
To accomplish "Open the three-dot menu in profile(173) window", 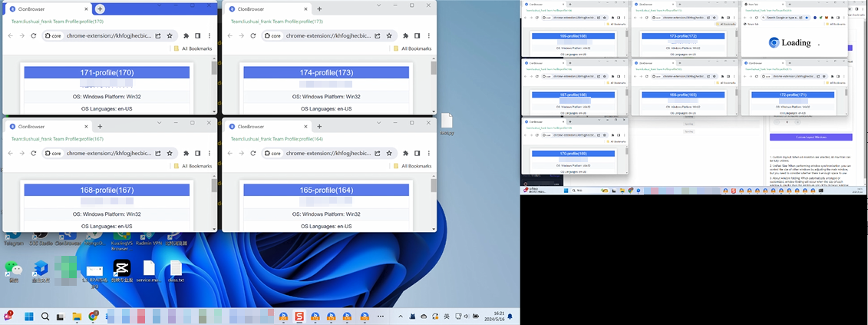I will tap(429, 35).
